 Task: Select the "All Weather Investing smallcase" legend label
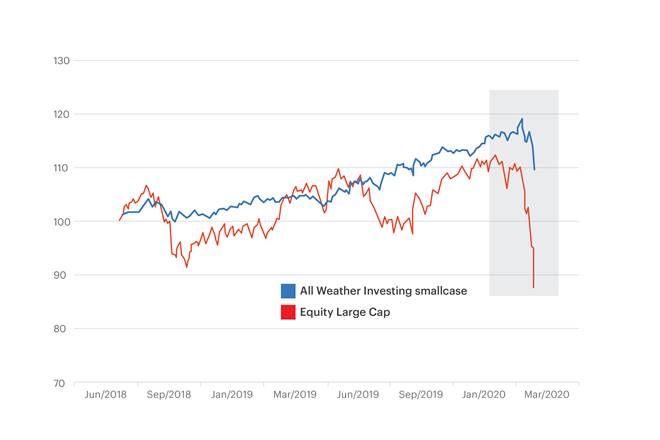coord(375,291)
